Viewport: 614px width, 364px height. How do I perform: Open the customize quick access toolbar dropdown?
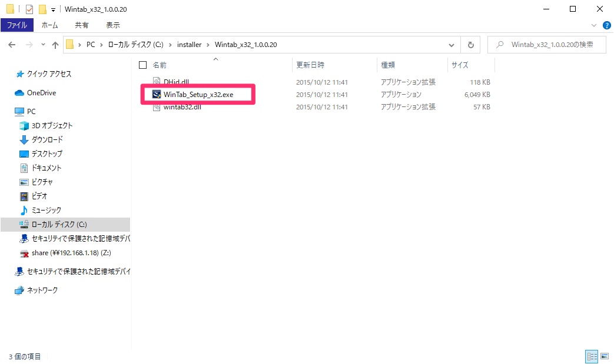pyautogui.click(x=53, y=10)
